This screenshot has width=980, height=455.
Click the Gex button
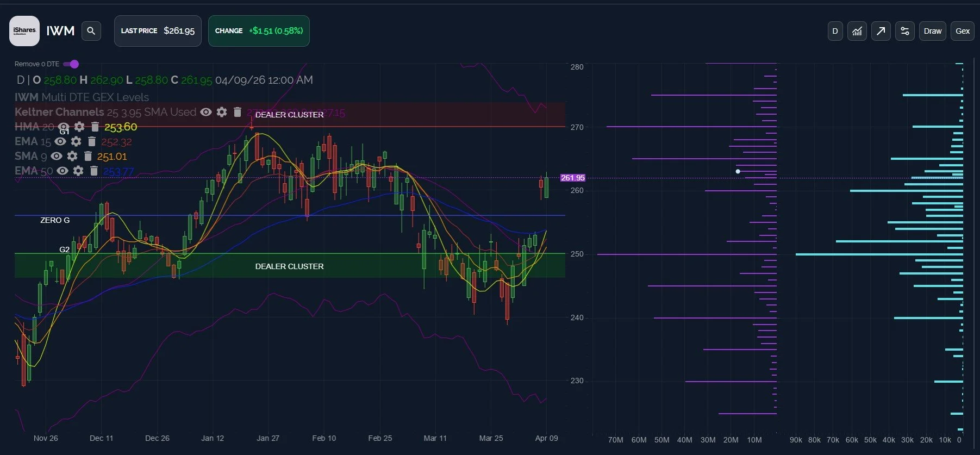963,31
